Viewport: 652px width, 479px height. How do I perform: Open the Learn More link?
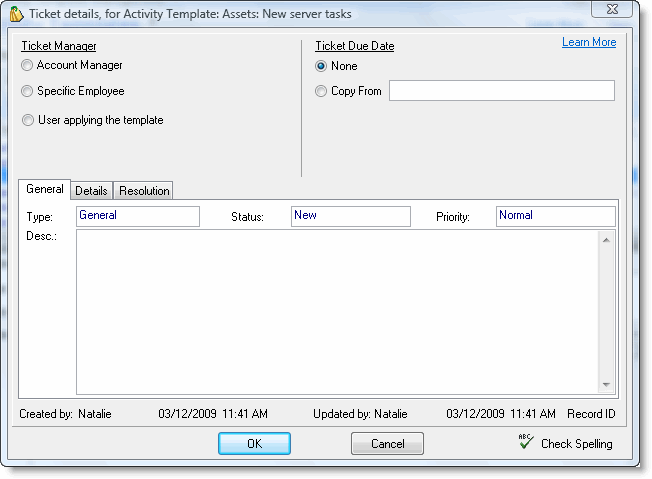pos(589,42)
